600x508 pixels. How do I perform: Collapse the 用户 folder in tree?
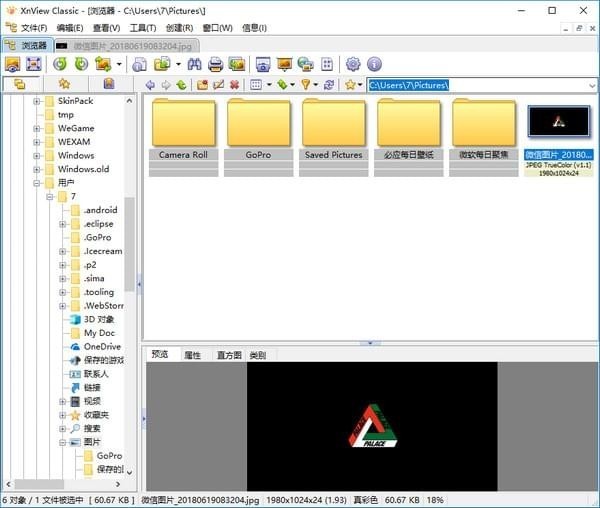pyautogui.click(x=37, y=183)
